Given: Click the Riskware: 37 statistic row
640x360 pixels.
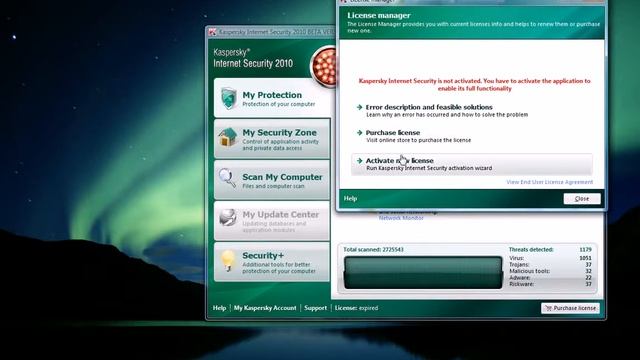Looking at the screenshot, I should click(x=550, y=284).
